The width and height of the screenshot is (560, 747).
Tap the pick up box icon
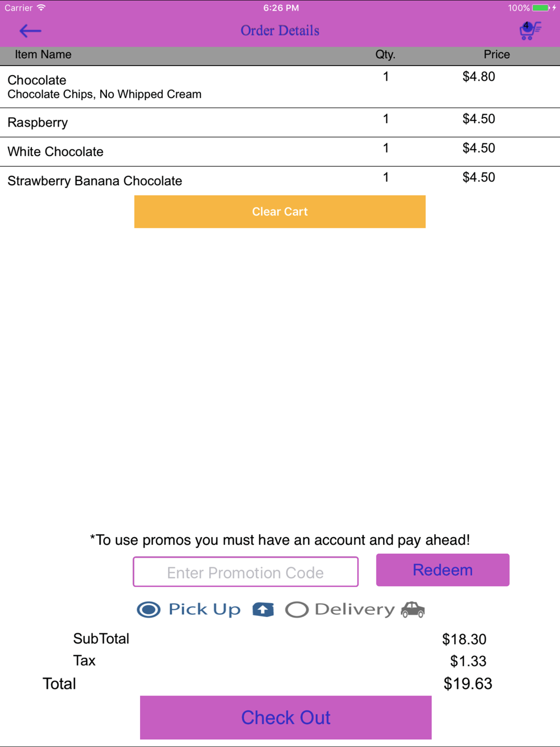point(263,610)
